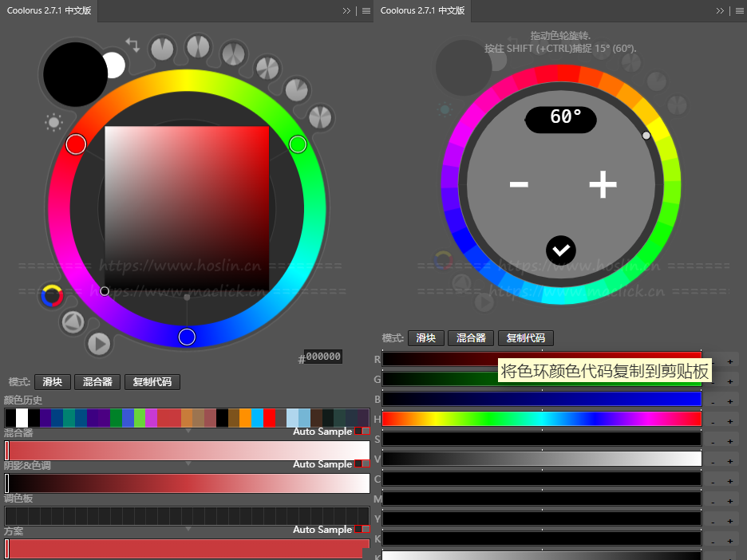Click the color wheel type icon with RYB ring
Screen dimensions: 747x560
pos(52,297)
